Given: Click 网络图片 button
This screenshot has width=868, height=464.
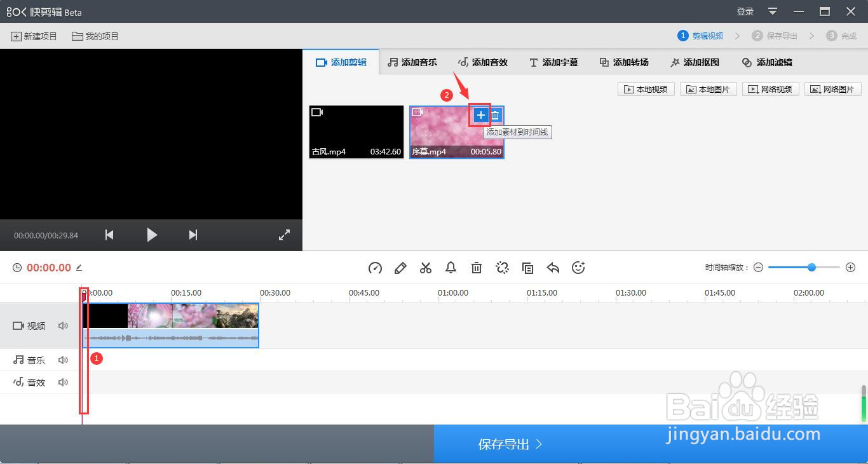Looking at the screenshot, I should pyautogui.click(x=833, y=90).
